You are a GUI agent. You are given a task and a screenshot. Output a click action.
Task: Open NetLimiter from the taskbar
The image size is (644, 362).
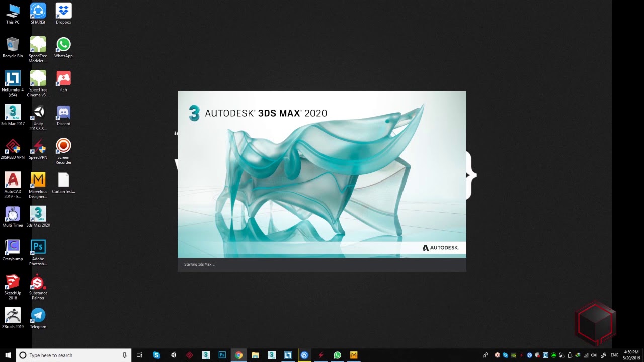click(x=288, y=355)
